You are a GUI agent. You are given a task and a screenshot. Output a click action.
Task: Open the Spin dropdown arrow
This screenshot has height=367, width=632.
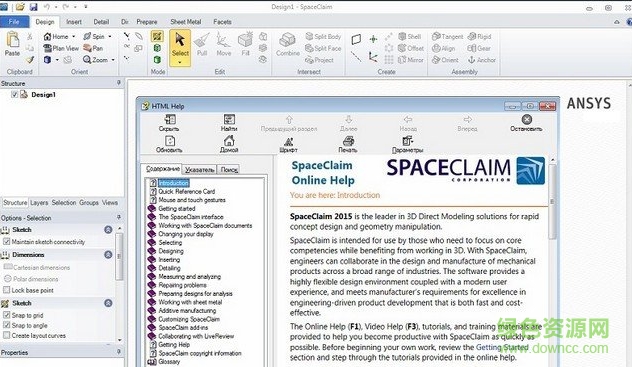(x=110, y=37)
